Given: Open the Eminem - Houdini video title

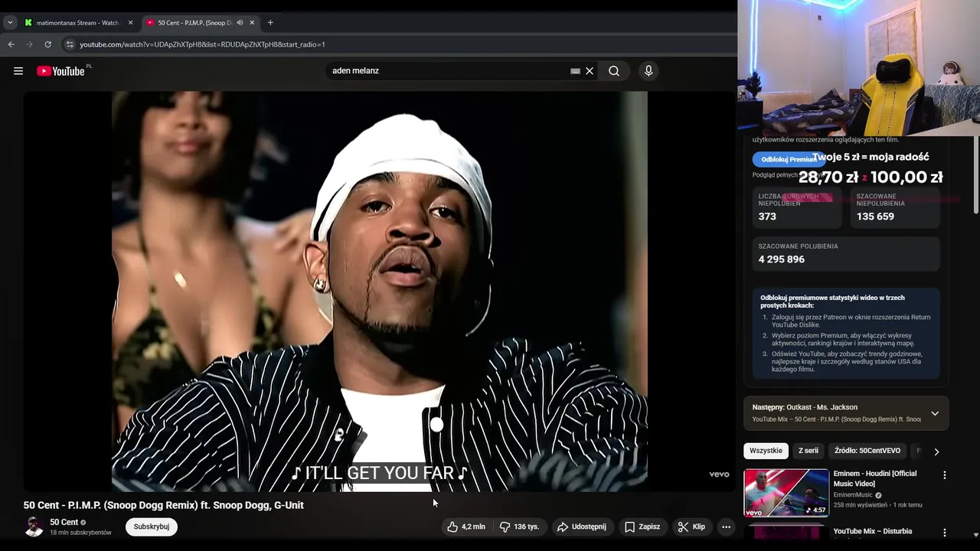Looking at the screenshot, I should 875,478.
